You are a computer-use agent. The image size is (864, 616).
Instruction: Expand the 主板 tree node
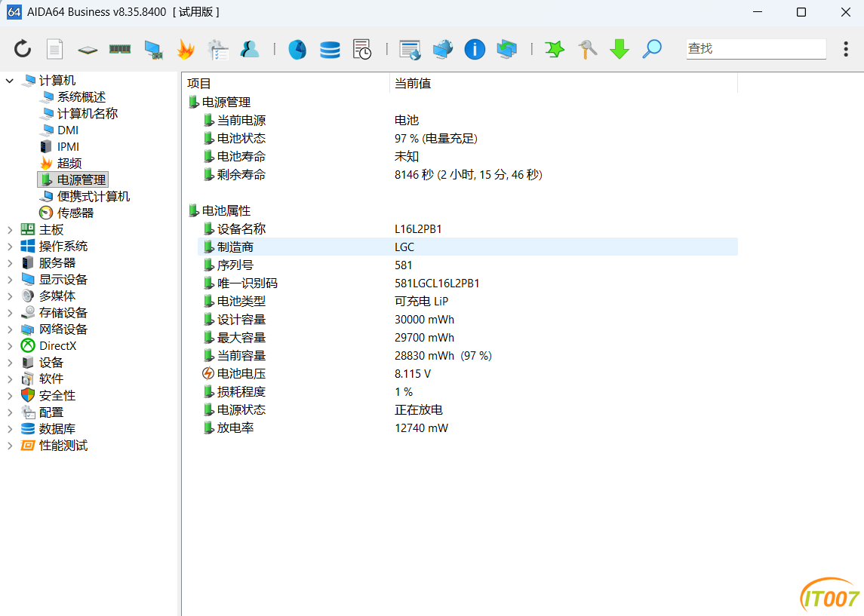[9, 230]
